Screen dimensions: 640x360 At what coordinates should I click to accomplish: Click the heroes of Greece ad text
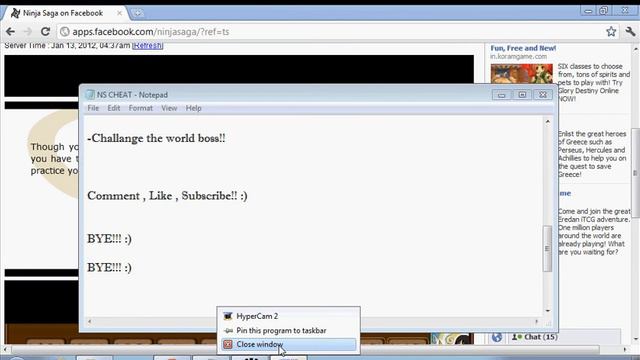click(592, 154)
